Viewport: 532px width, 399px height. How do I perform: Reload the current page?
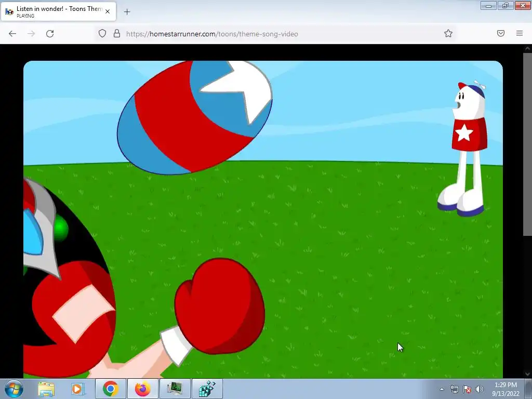50,34
